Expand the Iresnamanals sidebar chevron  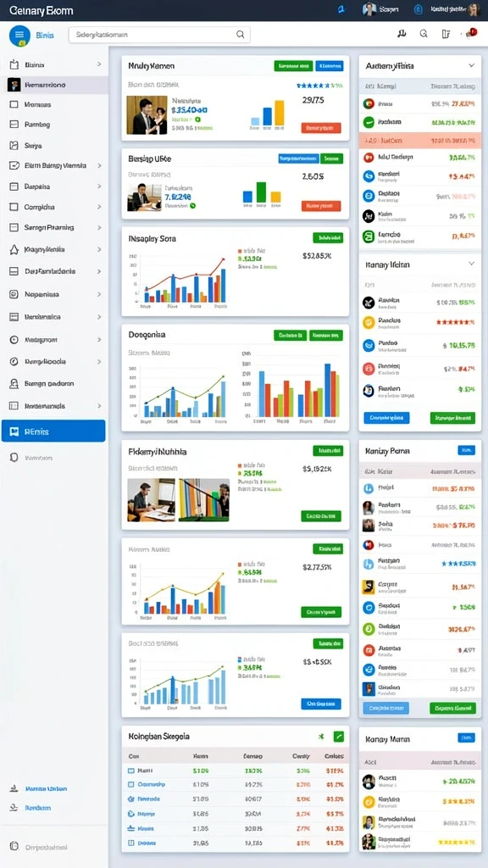coord(99,406)
